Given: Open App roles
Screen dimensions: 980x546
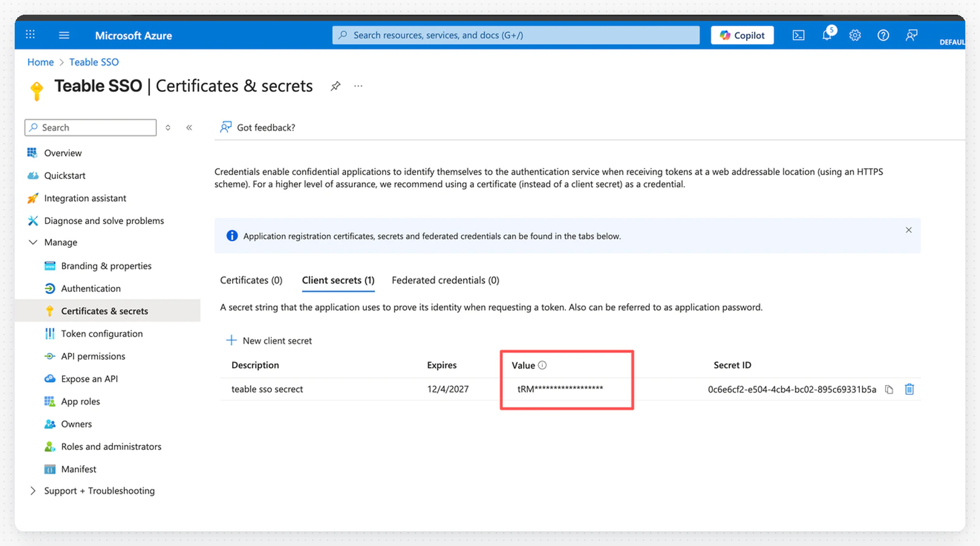Looking at the screenshot, I should pyautogui.click(x=80, y=402).
